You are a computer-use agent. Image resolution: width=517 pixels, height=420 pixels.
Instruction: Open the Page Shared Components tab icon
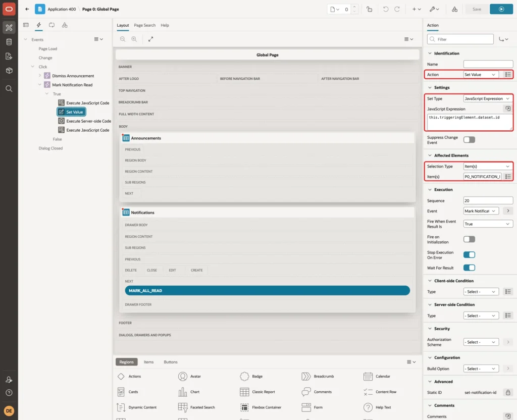pyautogui.click(x=65, y=25)
